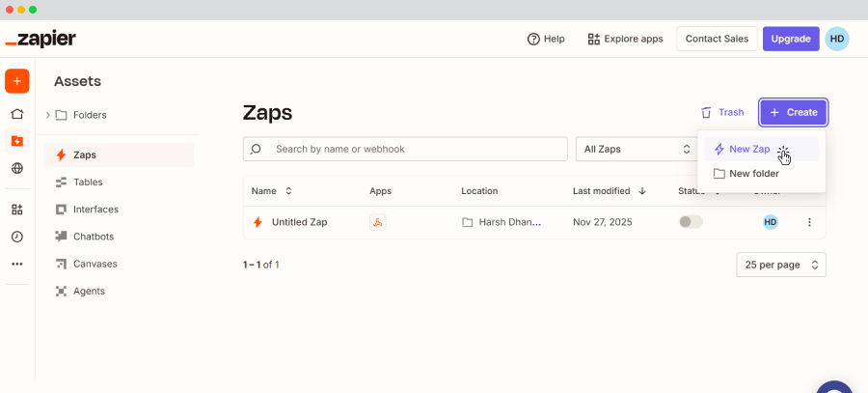
Task: Focus the Search by name or webhook field
Action: tap(415, 150)
